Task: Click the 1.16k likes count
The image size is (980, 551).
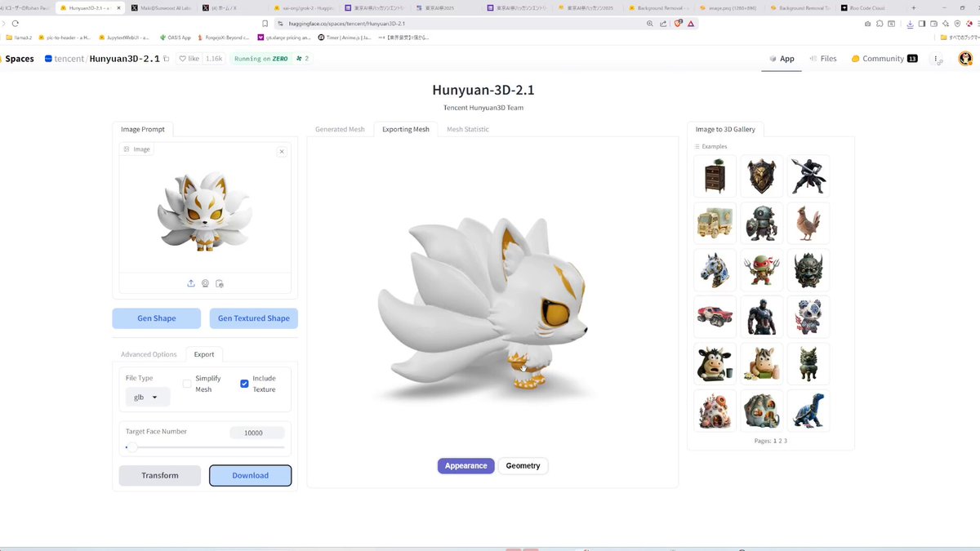Action: coord(214,59)
